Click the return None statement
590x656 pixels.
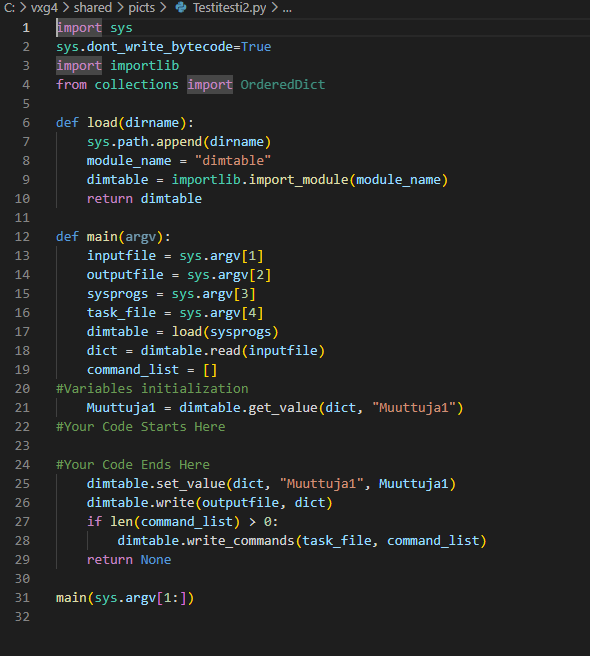(129, 560)
